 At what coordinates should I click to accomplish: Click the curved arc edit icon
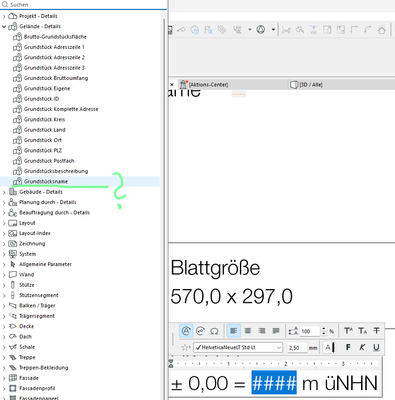coord(368,30)
